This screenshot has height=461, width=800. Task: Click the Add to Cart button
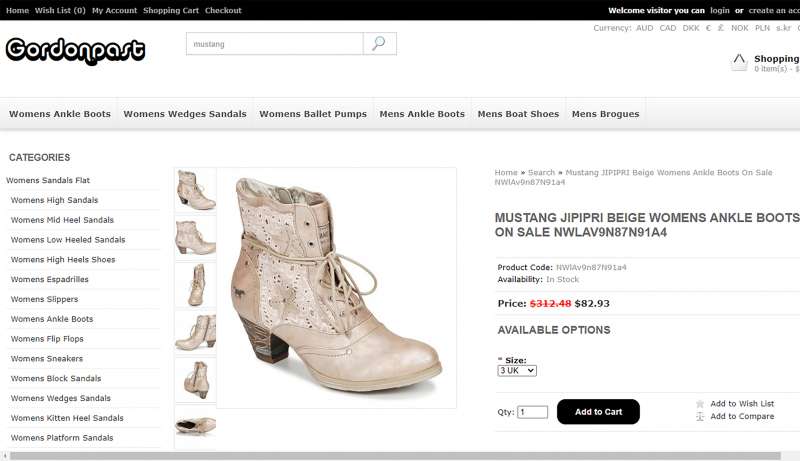598,412
